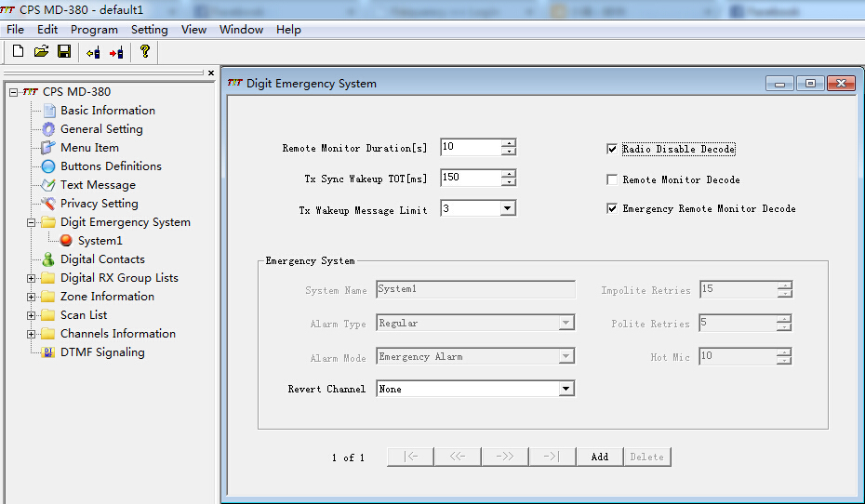Click the first record |<- navigation button

coord(411,457)
